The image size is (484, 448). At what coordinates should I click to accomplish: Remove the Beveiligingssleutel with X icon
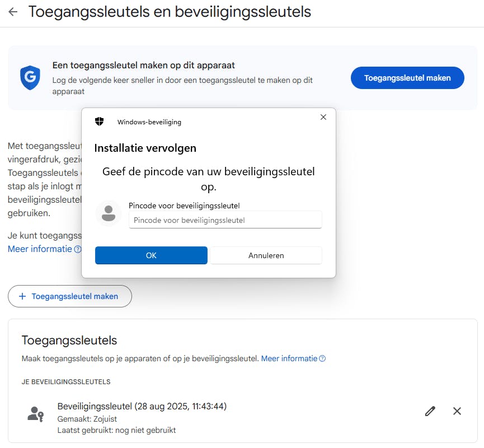pos(457,411)
